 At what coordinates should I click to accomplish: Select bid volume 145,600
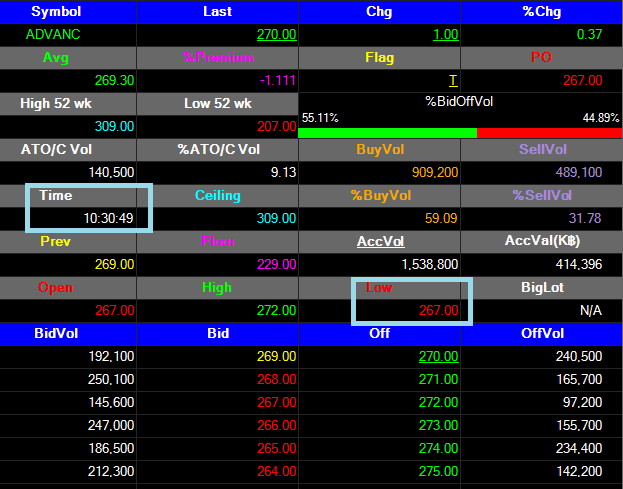point(111,402)
